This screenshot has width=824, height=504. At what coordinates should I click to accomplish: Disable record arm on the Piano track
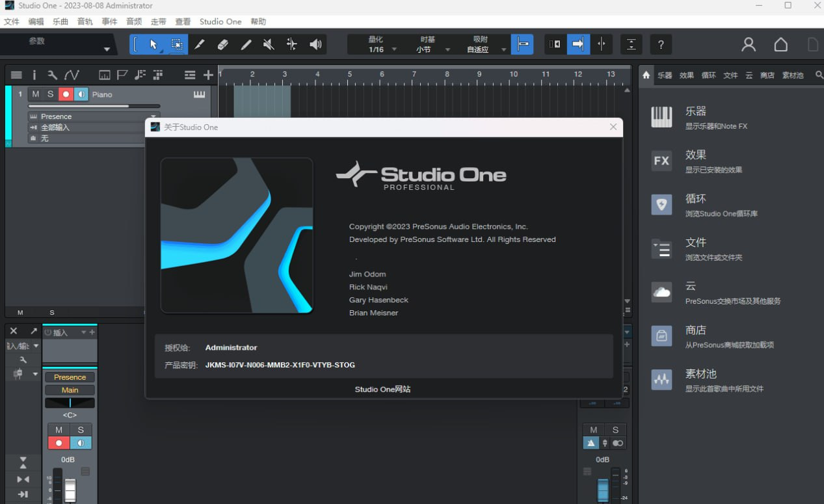point(66,94)
